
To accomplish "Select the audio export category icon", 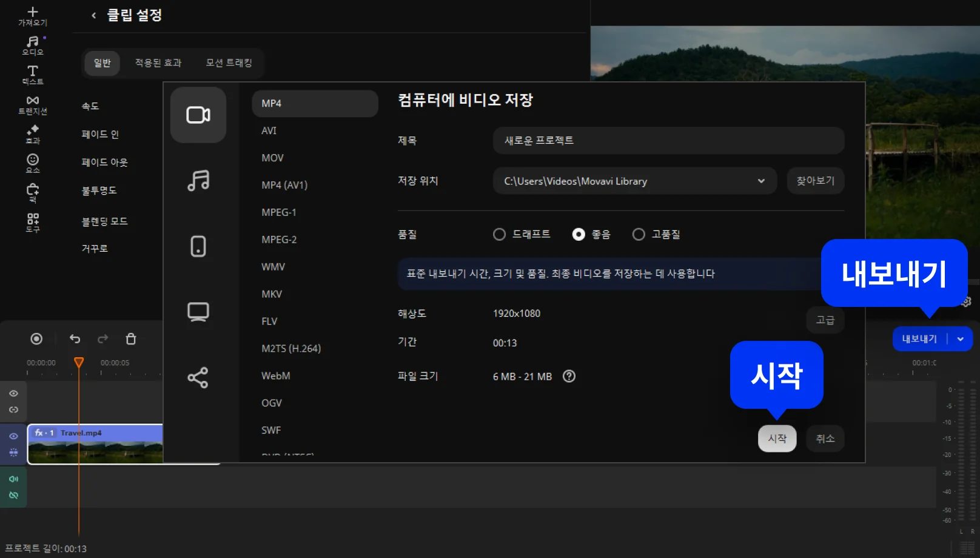I will point(198,181).
